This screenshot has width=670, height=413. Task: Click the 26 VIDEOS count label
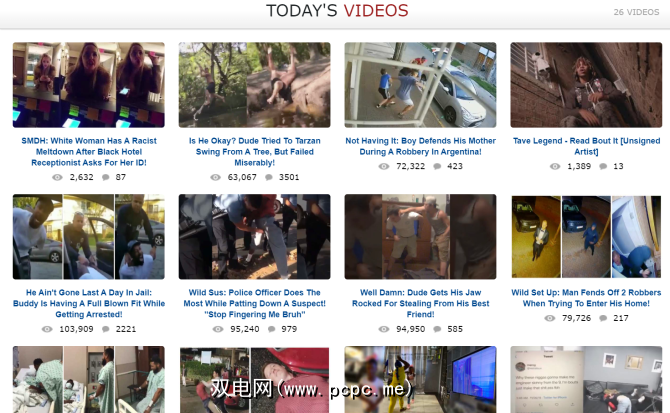pos(636,12)
